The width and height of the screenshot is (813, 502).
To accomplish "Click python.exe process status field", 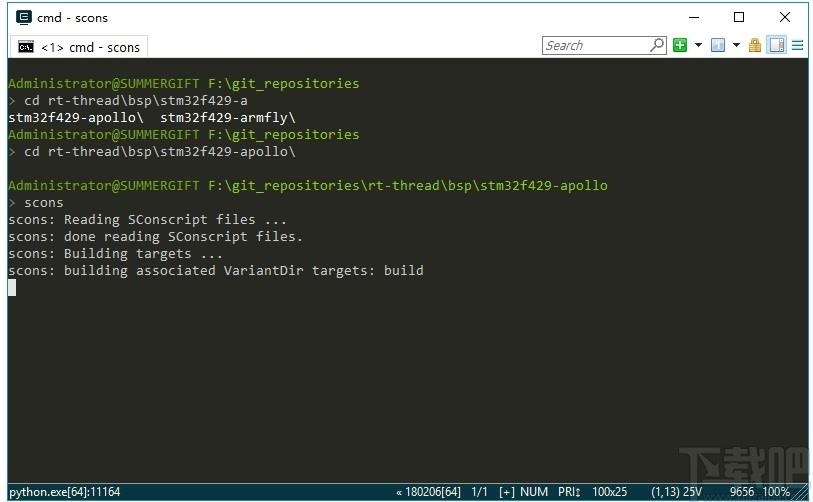I will click(64, 492).
